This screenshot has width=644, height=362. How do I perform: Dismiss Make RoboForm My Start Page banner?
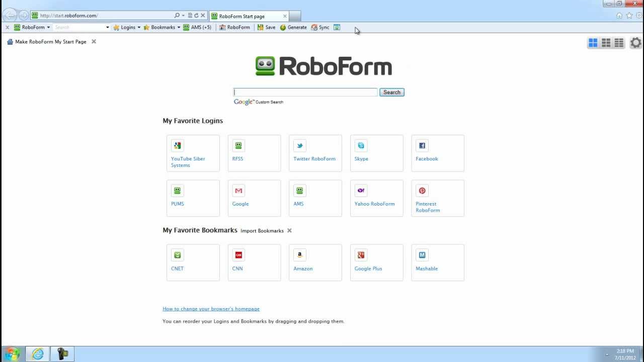94,42
